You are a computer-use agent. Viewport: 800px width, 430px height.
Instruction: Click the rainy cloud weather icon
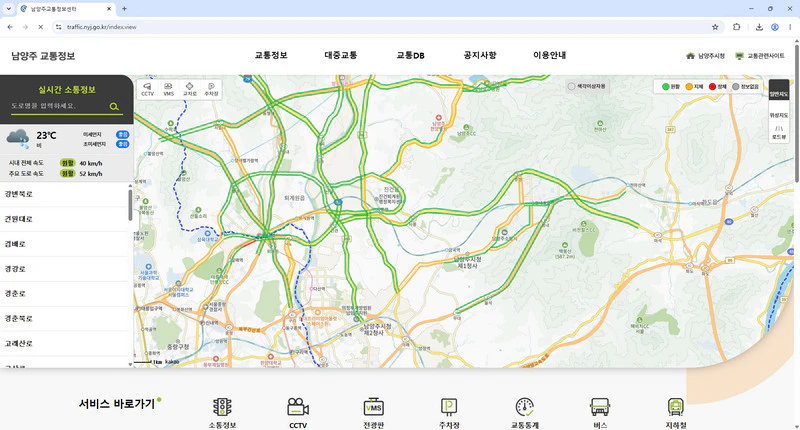18,138
